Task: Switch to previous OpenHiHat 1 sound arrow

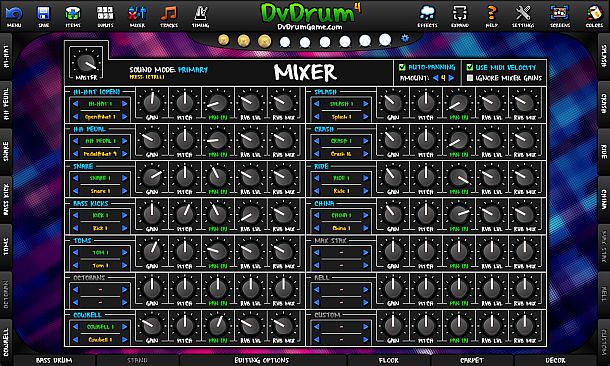Action: pos(75,117)
